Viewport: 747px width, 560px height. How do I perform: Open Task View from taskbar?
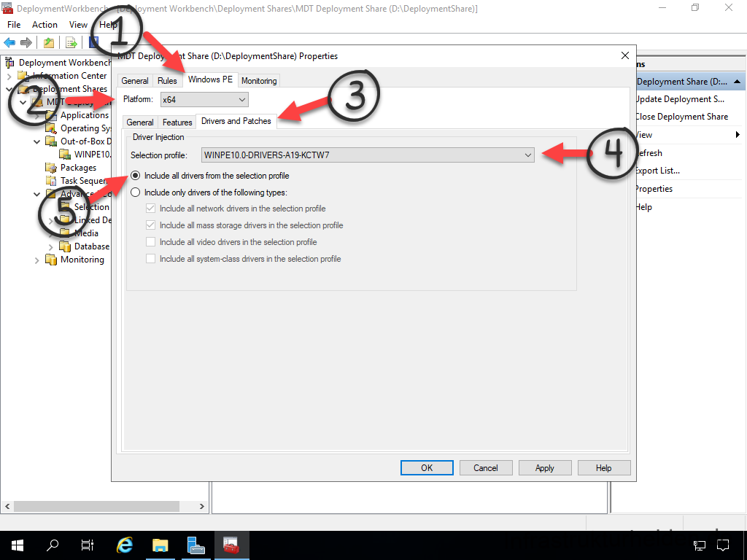point(88,545)
